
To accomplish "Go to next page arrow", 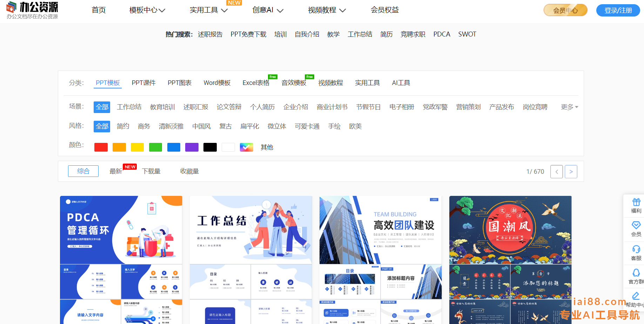I will point(571,172).
